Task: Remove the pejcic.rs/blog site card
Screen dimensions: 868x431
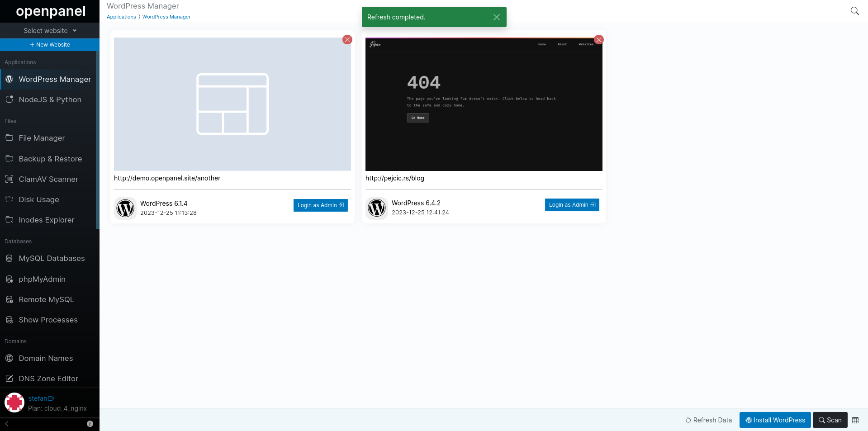Action: click(599, 40)
